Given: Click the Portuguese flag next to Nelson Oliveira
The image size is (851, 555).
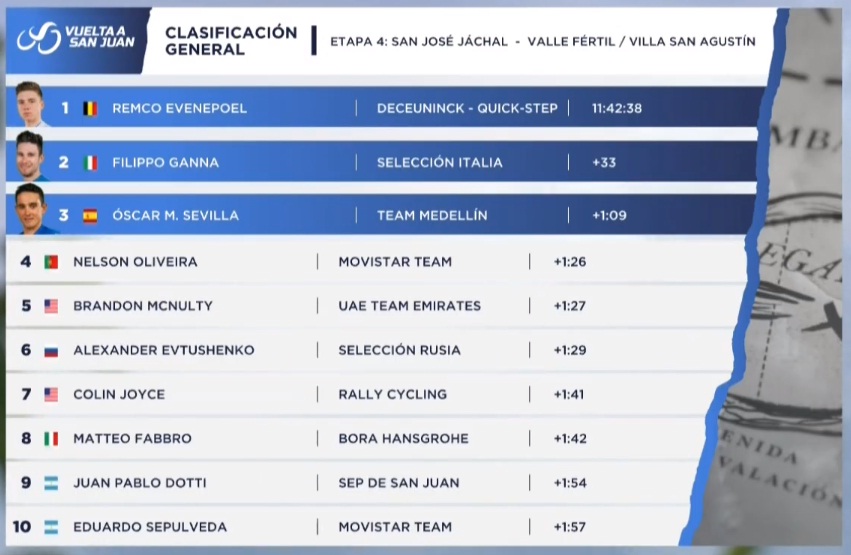Looking at the screenshot, I should tap(51, 262).
